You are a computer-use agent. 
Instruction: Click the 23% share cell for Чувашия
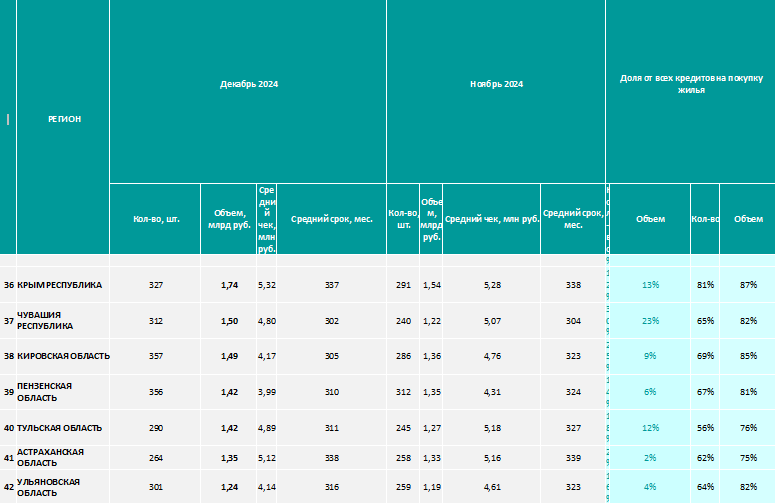point(650,321)
